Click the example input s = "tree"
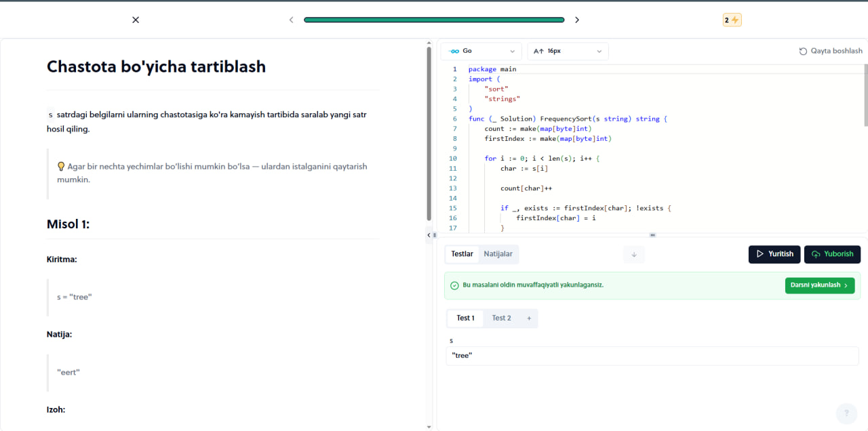Image resolution: width=868 pixels, height=431 pixels. coord(75,297)
